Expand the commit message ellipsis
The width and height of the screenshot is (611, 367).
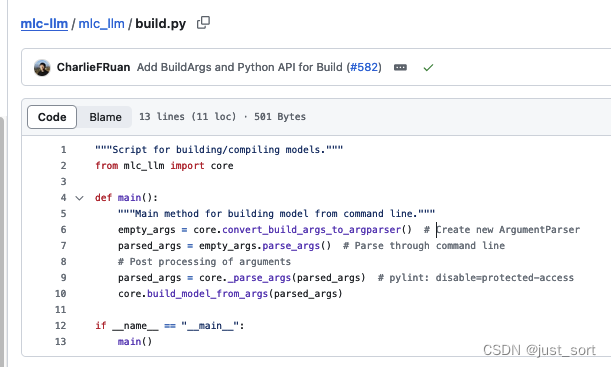tap(400, 67)
